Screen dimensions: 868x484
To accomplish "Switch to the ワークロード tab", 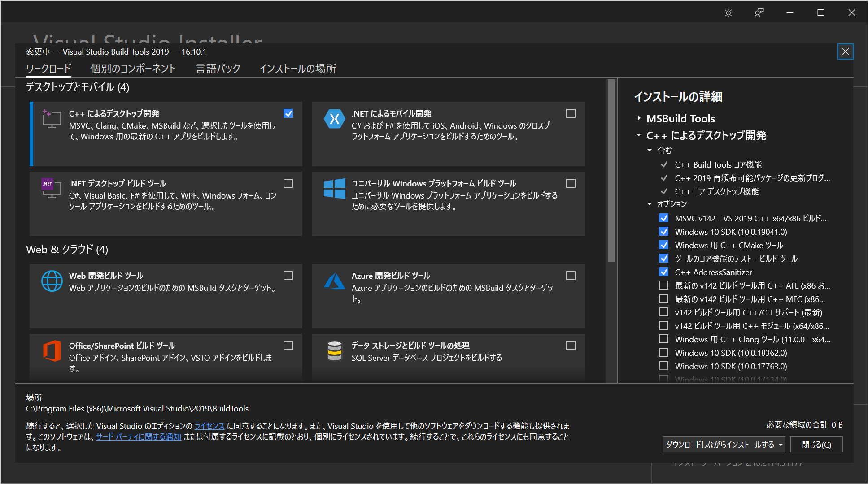I will coord(49,69).
